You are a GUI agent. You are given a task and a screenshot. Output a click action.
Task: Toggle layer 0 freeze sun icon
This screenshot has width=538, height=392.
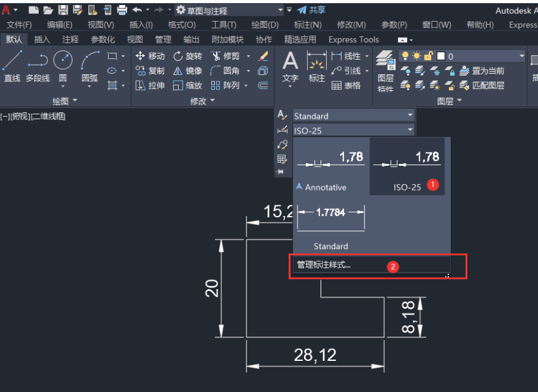[x=417, y=56]
